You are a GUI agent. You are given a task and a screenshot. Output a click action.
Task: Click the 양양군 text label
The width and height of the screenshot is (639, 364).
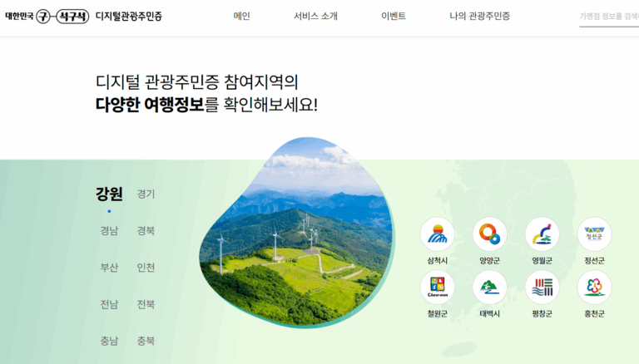click(489, 261)
